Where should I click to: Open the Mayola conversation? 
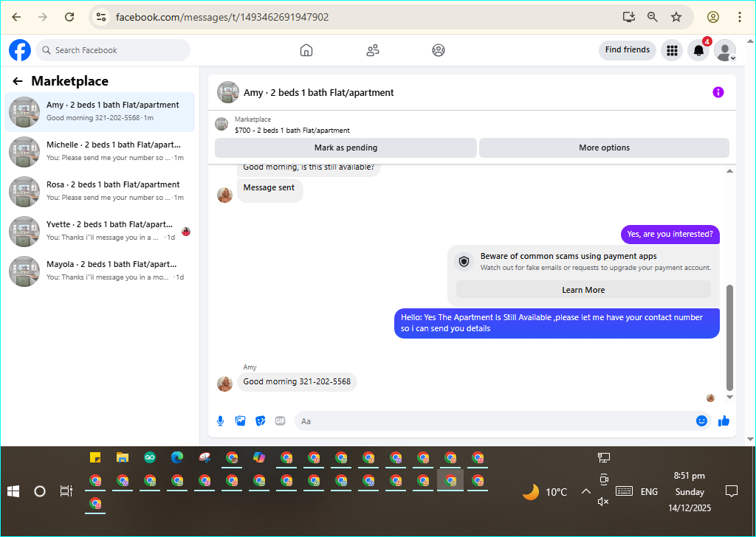tap(100, 271)
